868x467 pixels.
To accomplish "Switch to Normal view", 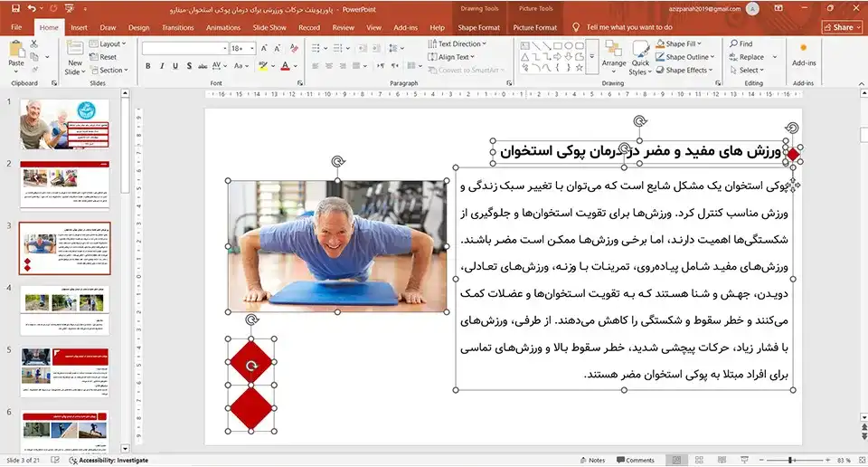I will [x=676, y=461].
